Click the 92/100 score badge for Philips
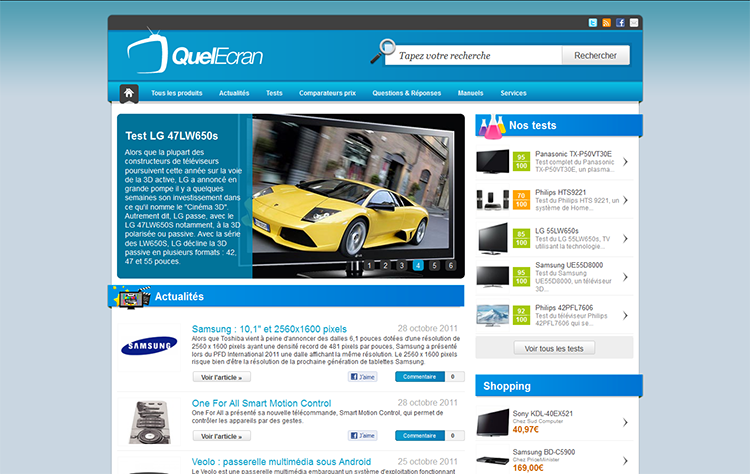The width and height of the screenshot is (750, 474). pos(521,315)
